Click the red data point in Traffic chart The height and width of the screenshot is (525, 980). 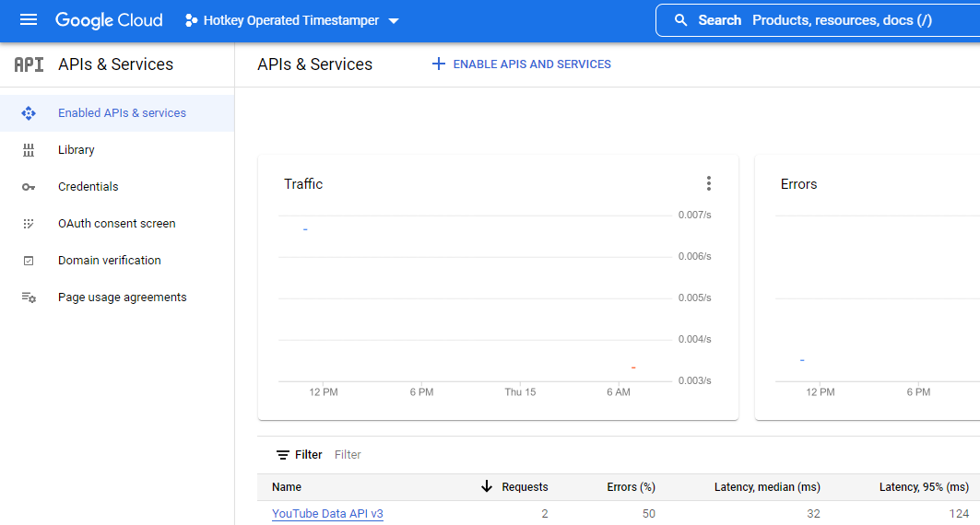click(x=633, y=367)
